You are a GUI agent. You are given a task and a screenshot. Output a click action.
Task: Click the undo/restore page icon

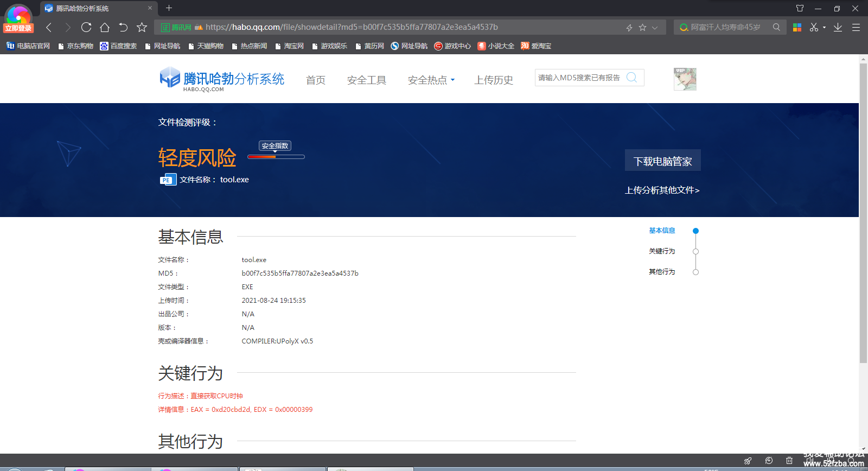[123, 27]
